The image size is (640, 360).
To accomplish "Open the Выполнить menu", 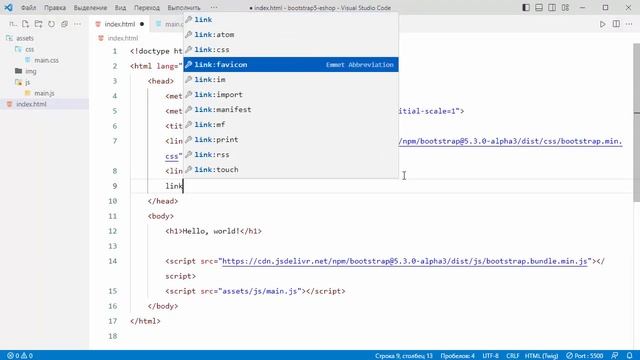I will pos(184,8).
